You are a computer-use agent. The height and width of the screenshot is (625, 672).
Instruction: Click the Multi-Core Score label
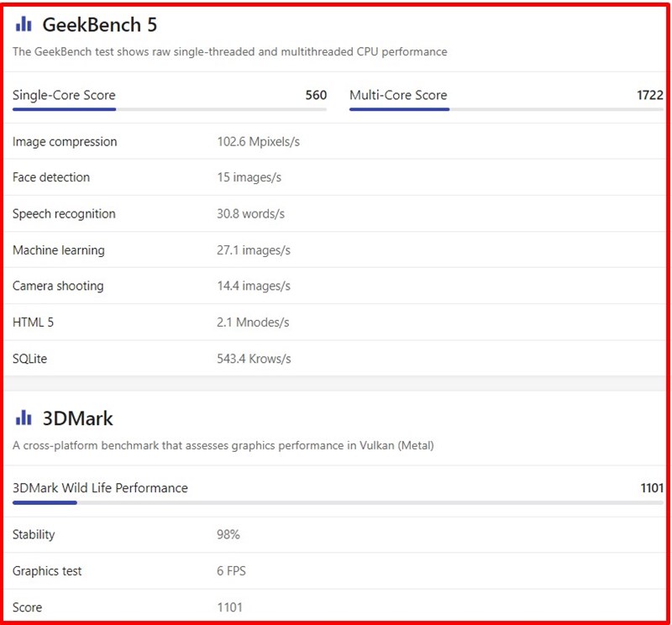coord(398,95)
